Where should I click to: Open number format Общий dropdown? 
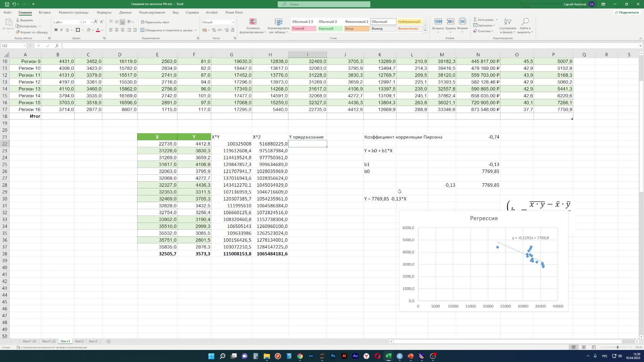233,22
